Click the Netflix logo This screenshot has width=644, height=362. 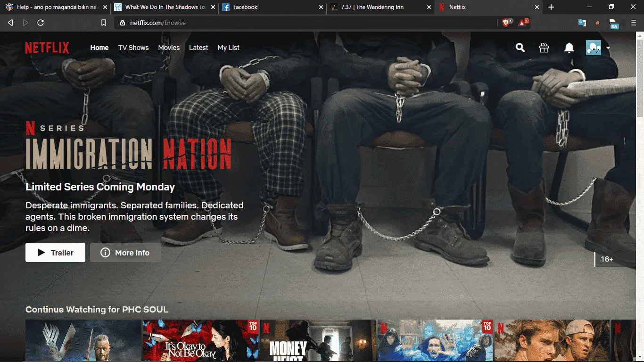click(47, 48)
